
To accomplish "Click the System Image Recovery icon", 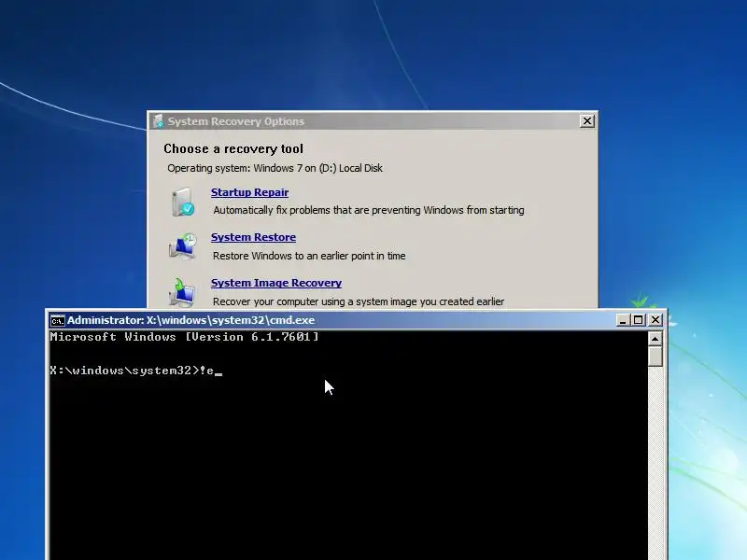I will [182, 293].
